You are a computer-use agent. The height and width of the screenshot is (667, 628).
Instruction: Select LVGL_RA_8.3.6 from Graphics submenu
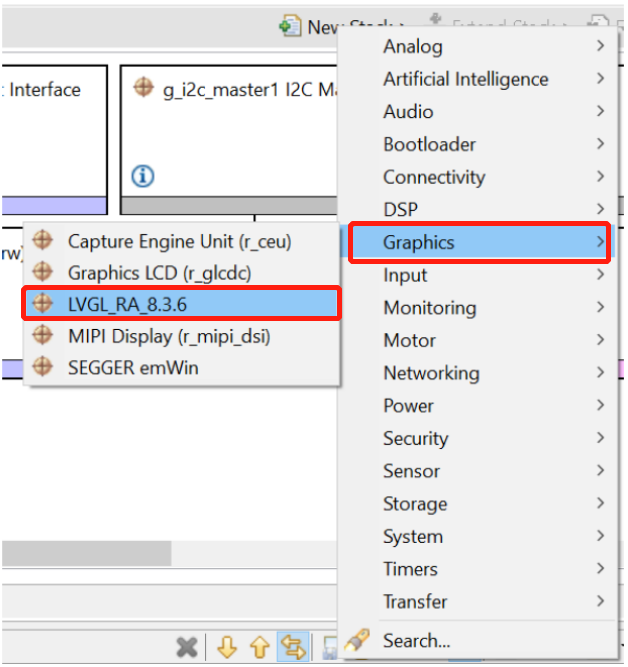click(x=182, y=304)
